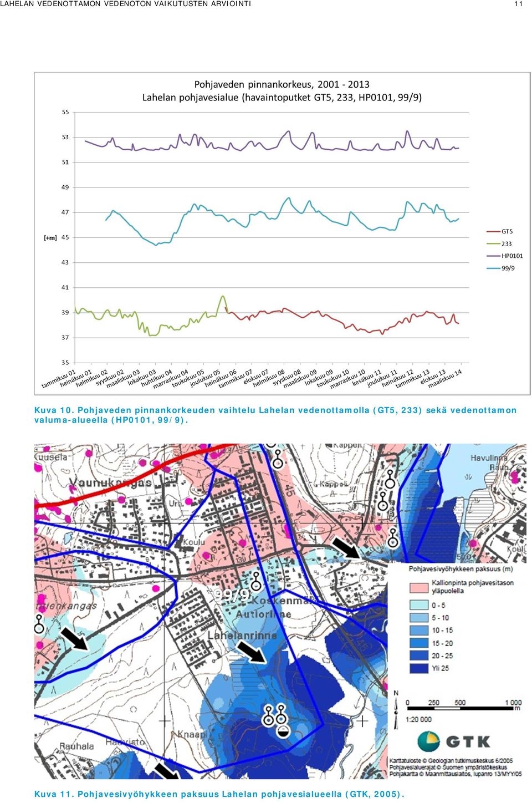Click x-axis label 'syyskuu 02'

coord(110,378)
